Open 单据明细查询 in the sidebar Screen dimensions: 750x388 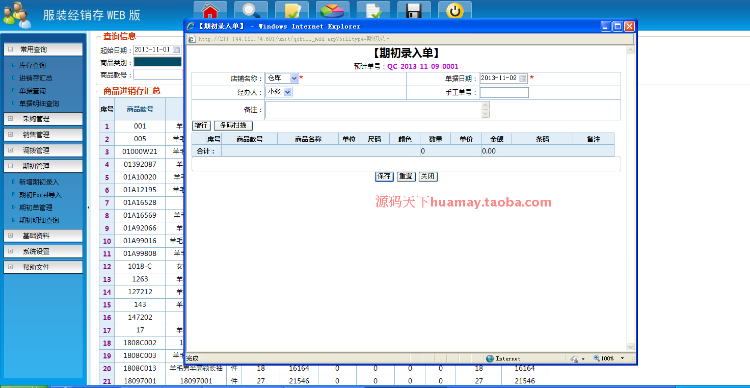(39, 103)
